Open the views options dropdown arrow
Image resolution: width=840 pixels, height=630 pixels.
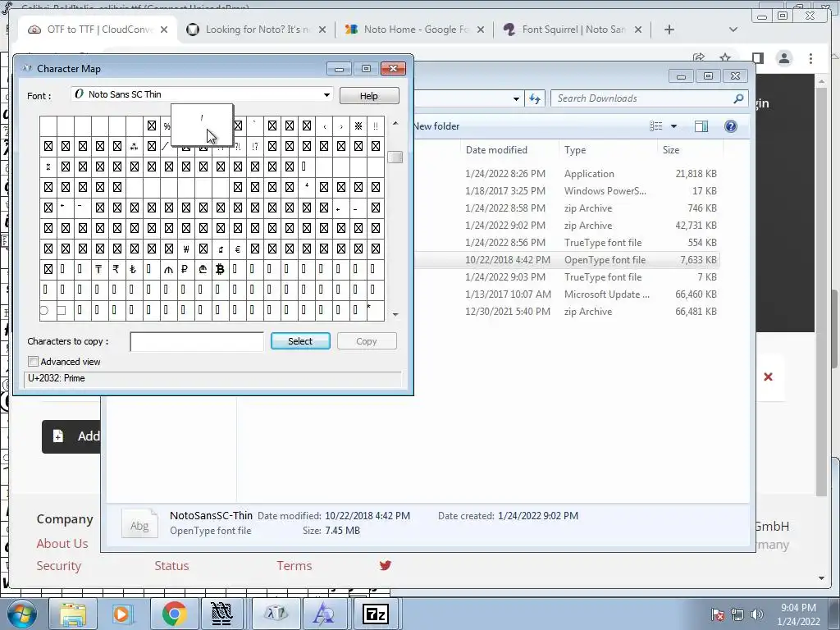coord(674,126)
